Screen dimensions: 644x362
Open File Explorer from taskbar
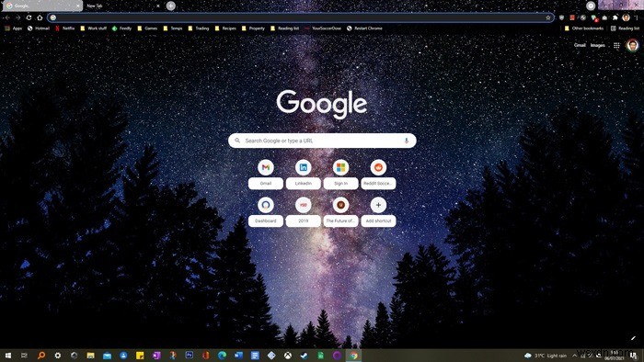click(90, 356)
